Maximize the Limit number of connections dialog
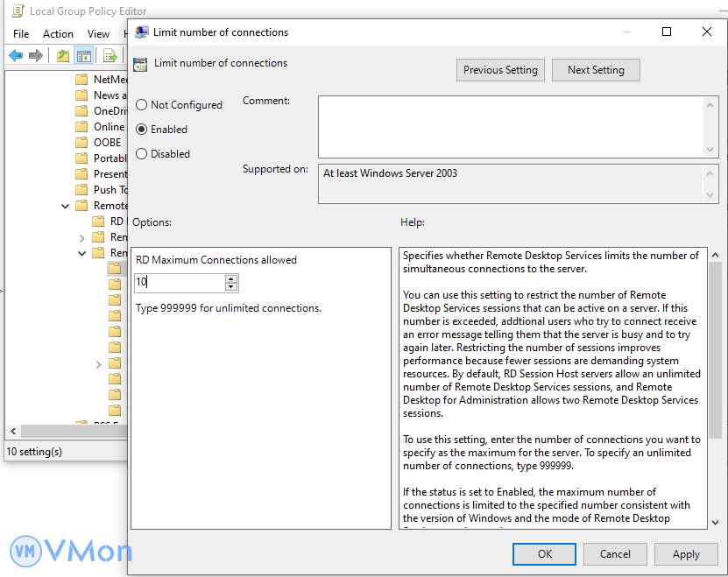Viewport: 728px width, 577px height. pyautogui.click(x=667, y=32)
